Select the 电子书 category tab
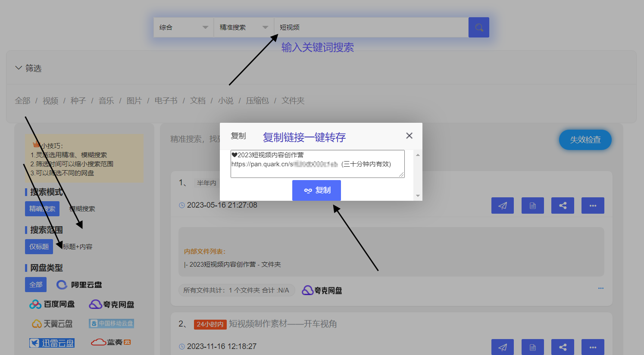Viewport: 644px width, 355px height. (x=166, y=100)
